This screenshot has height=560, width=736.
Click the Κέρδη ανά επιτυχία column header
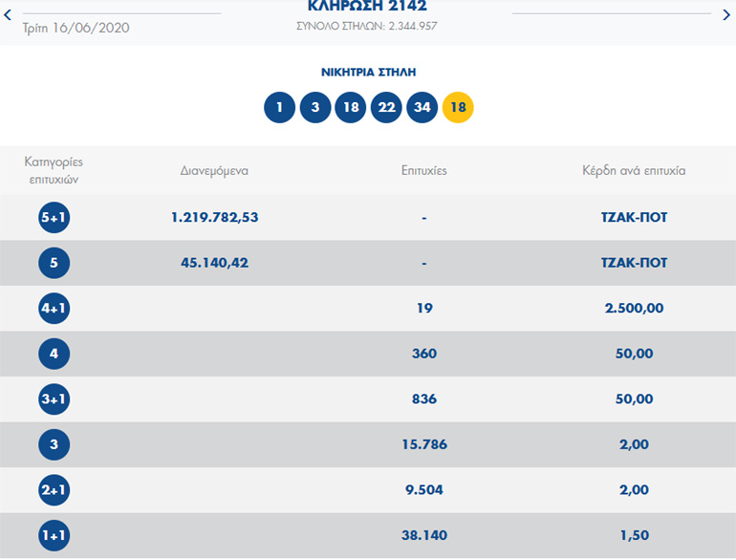[634, 171]
